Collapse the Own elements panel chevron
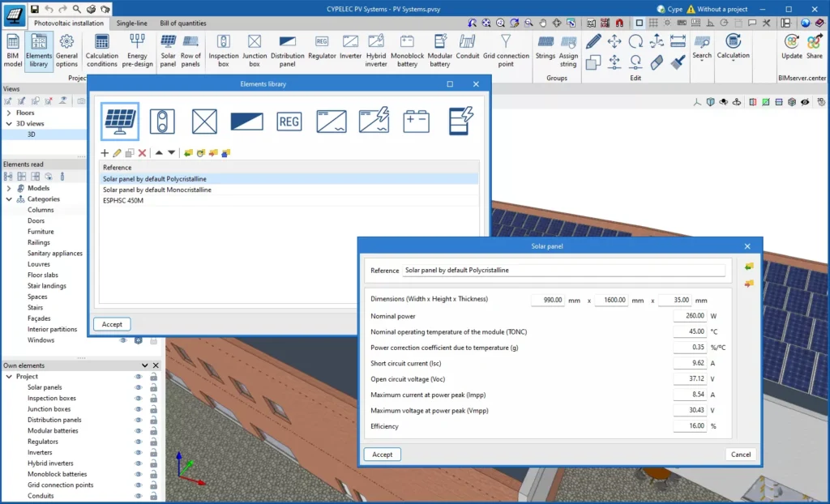 (x=144, y=365)
